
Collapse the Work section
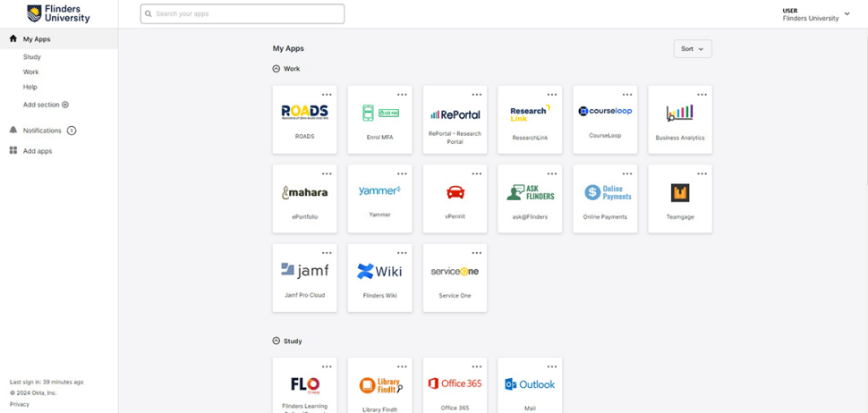[277, 69]
